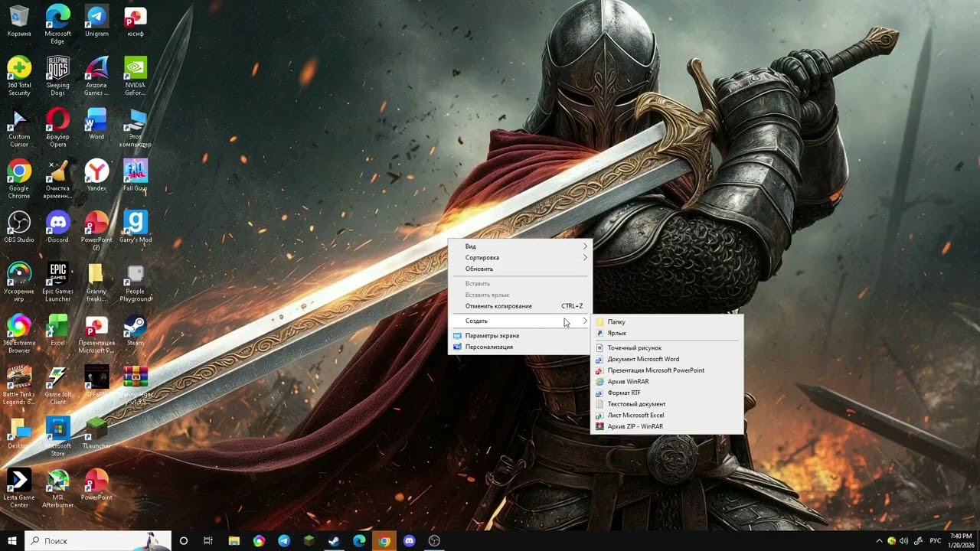Viewport: 980px width, 551px height.
Task: Open the Arizona Games launcher icon
Action: [96, 77]
